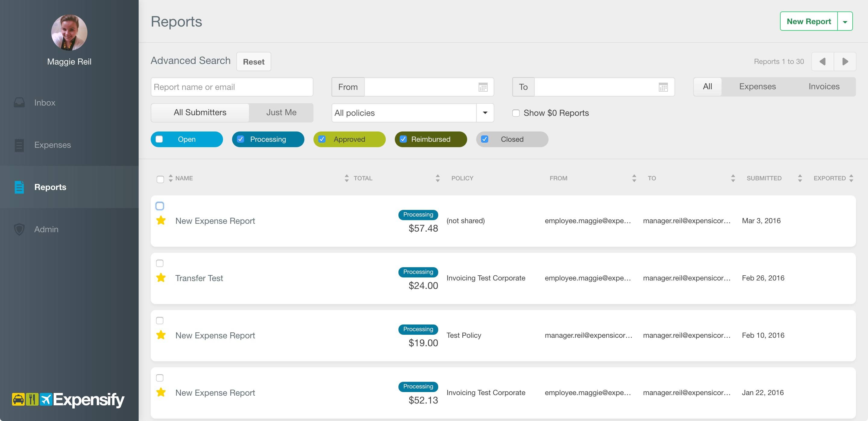
Task: Click the Report name or email field
Action: coord(232,87)
